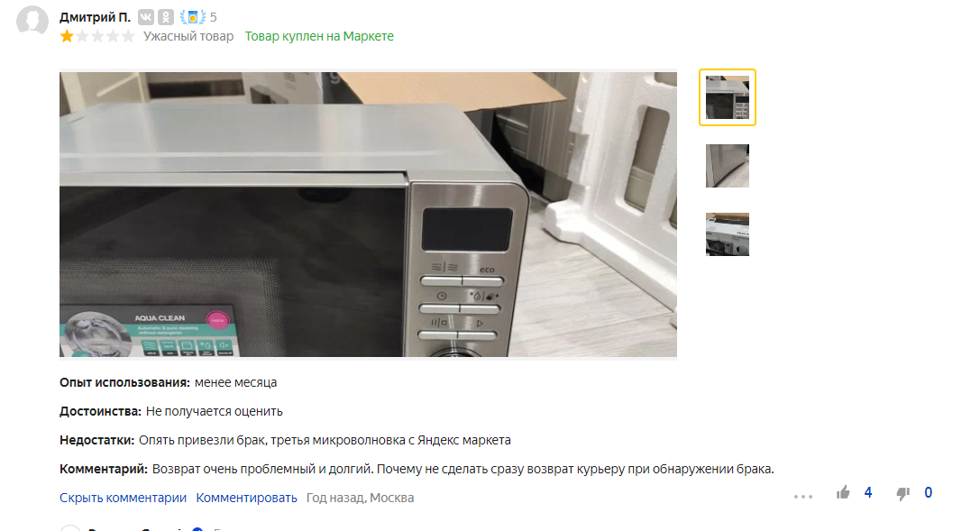Like the review with the thumbs-up icon
This screenshot has width=980, height=531.
843,493
